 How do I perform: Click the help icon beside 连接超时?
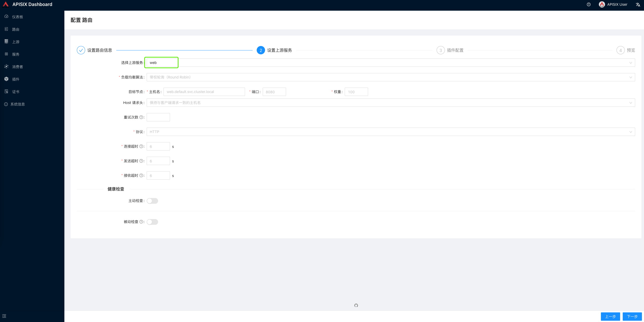[141, 146]
